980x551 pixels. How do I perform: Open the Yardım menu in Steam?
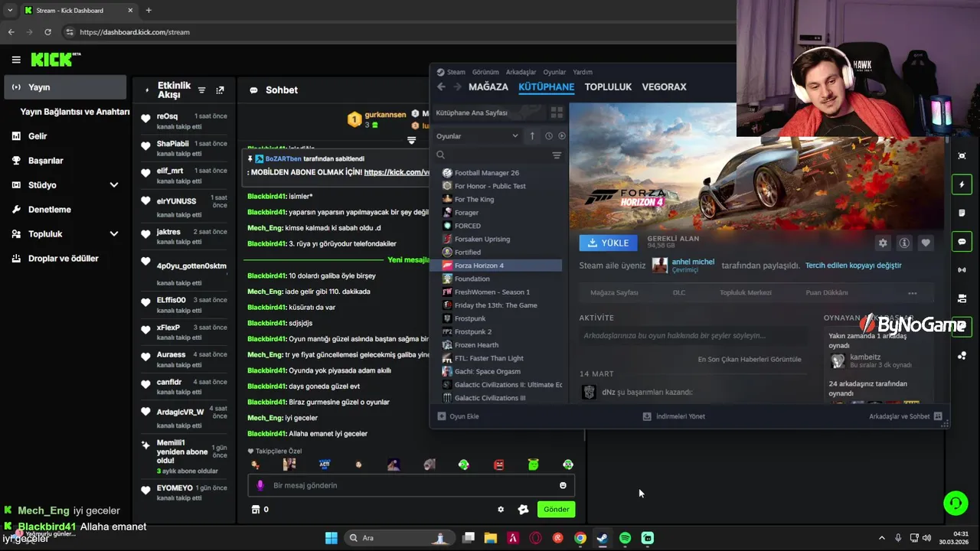[583, 72]
